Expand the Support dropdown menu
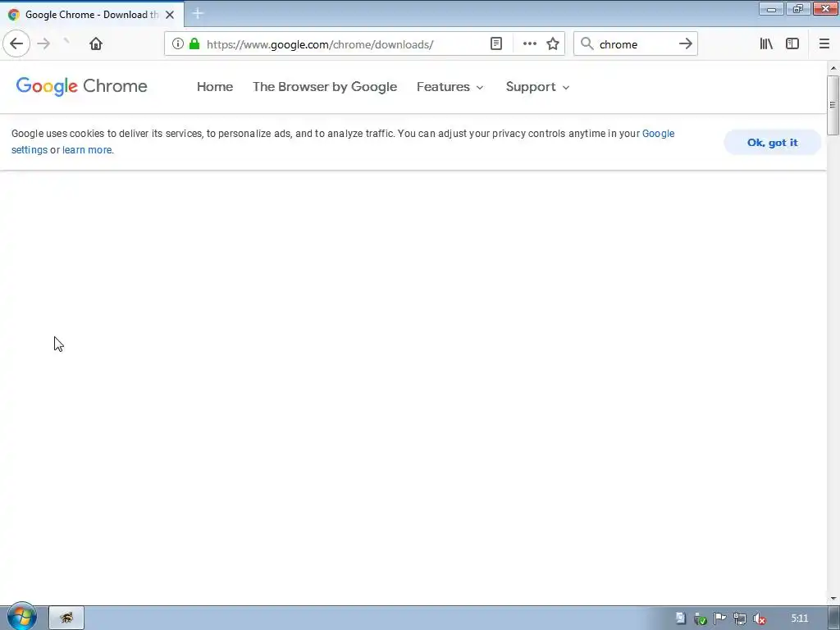The height and width of the screenshot is (630, 840). [537, 87]
